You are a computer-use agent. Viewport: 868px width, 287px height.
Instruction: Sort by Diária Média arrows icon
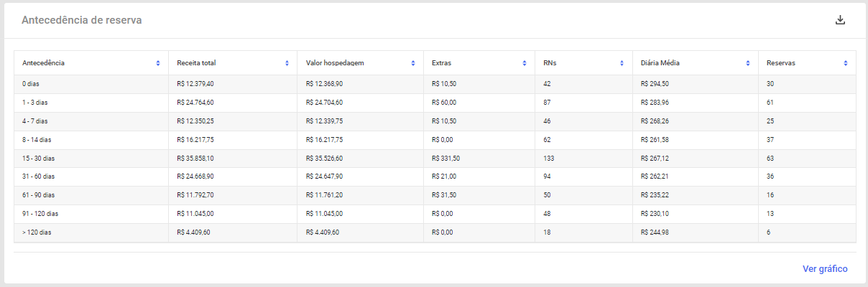(748, 63)
